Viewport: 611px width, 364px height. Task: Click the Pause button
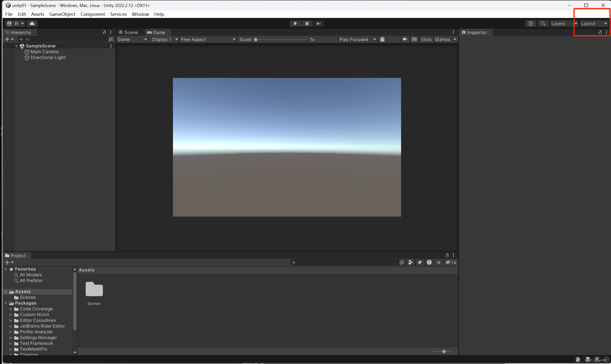pyautogui.click(x=307, y=23)
